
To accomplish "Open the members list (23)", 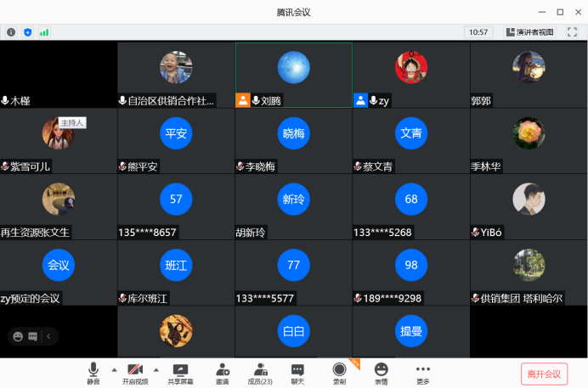I will pyautogui.click(x=260, y=374).
